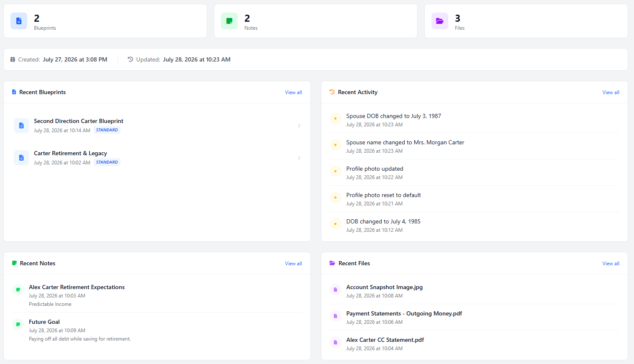Viewport: 634px width, 364px height.
Task: Click the Recent Activity history icon
Action: pyautogui.click(x=332, y=92)
